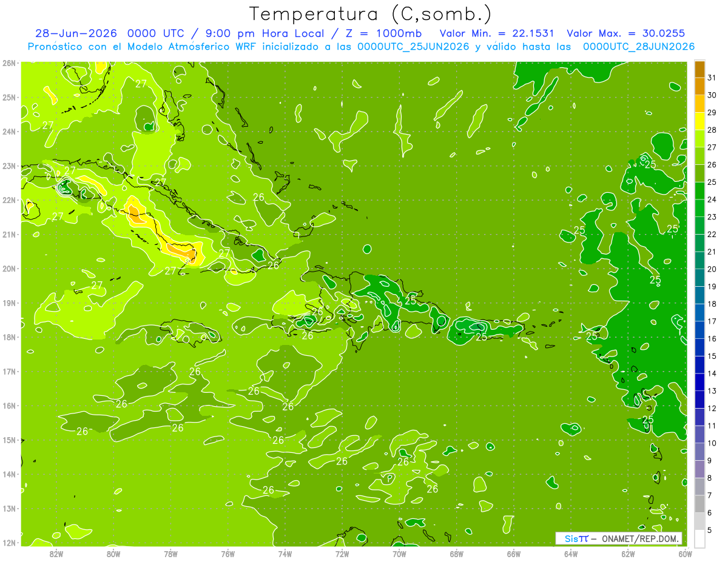Click the 19N latitude axis label

click(9, 303)
